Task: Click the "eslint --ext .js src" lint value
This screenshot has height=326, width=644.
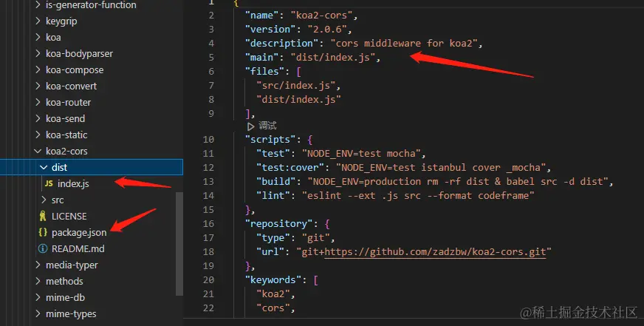Action: (419, 196)
